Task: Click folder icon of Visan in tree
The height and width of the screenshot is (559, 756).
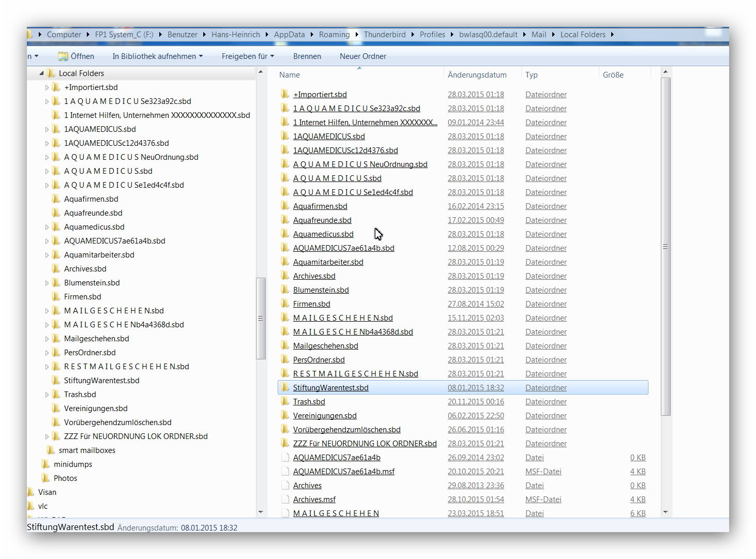Action: 31,492
